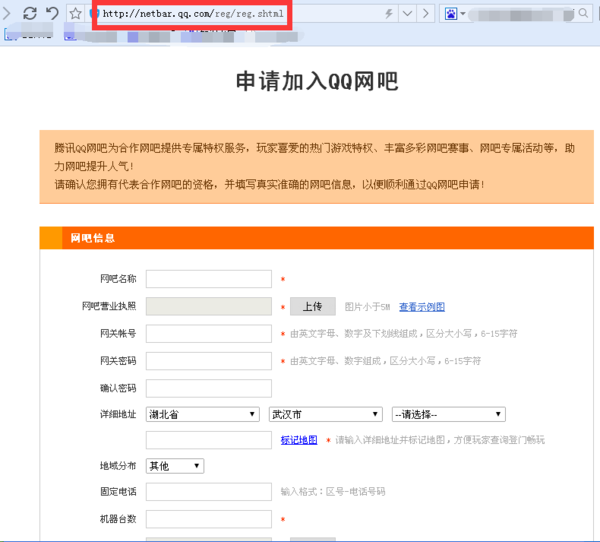Click the 网关密码 input field
Image resolution: width=600 pixels, height=542 pixels.
click(x=209, y=361)
